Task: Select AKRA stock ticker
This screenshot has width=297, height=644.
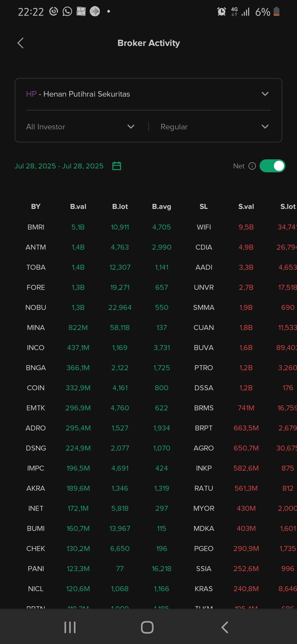Action: click(36, 488)
